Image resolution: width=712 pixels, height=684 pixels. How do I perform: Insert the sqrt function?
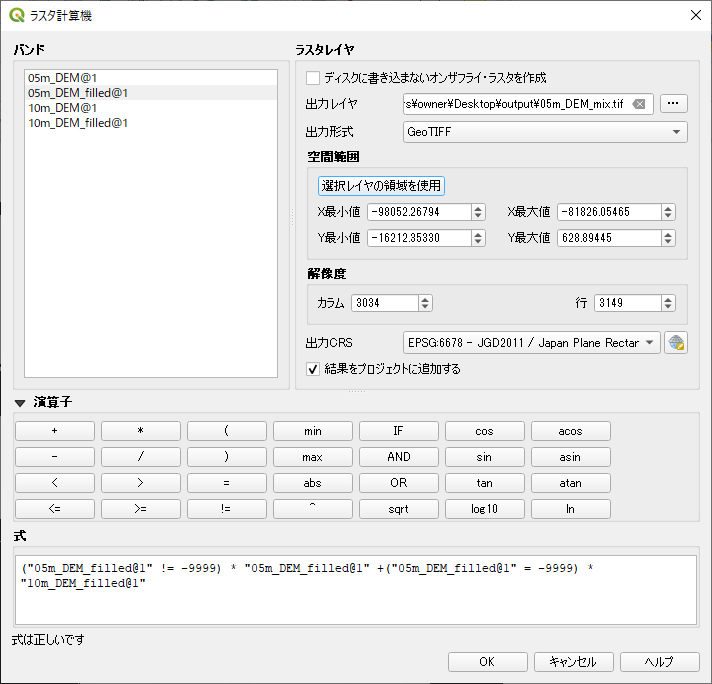pos(399,509)
